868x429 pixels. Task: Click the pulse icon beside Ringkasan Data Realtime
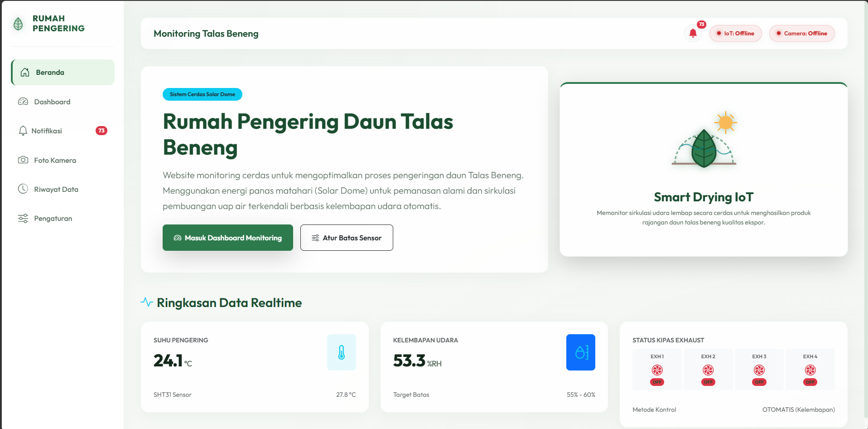[147, 302]
